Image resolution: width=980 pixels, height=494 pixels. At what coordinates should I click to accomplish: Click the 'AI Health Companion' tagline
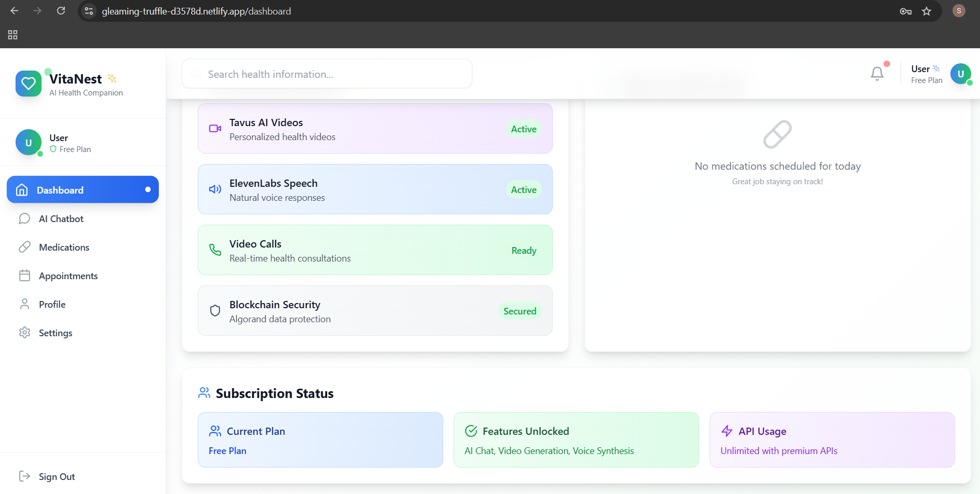click(86, 93)
